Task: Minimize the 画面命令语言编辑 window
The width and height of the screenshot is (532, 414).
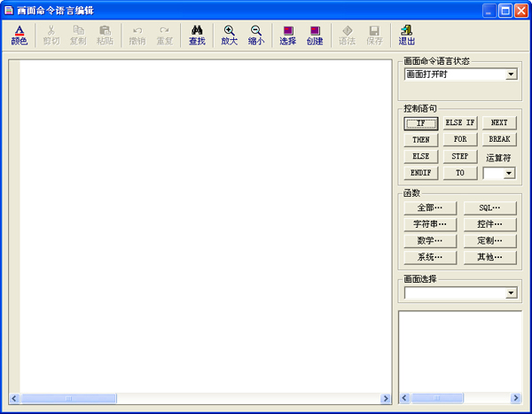Action: 489,11
